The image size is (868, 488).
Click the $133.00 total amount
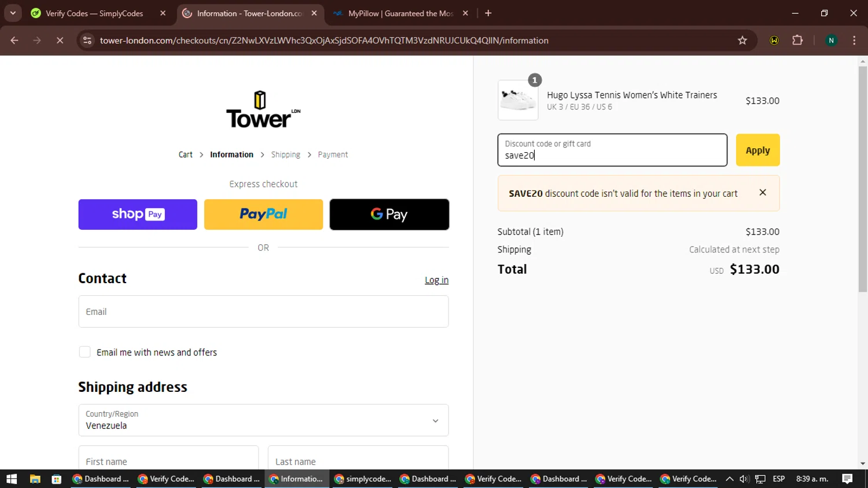pos(755,269)
